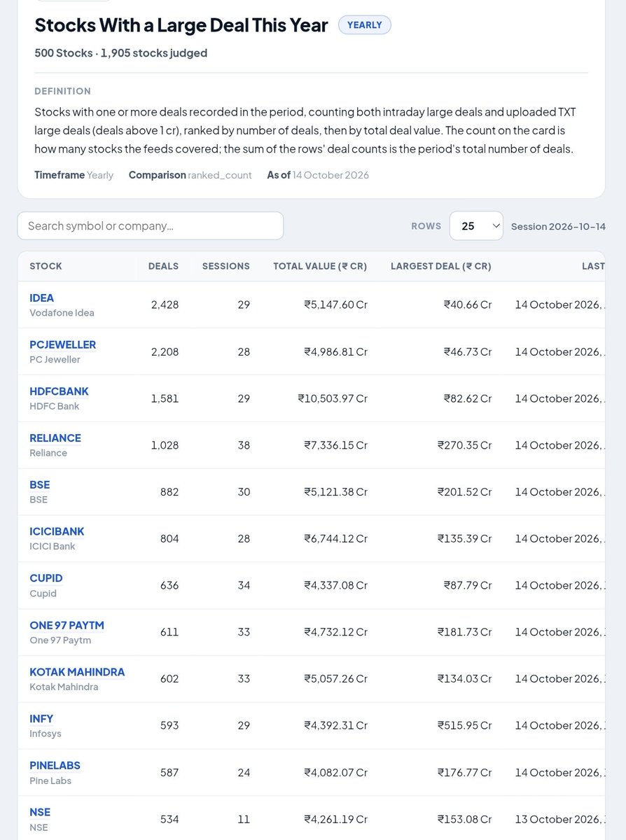Open the ICICIBANK stock link
Screen dimensions: 626x840
pos(57,532)
